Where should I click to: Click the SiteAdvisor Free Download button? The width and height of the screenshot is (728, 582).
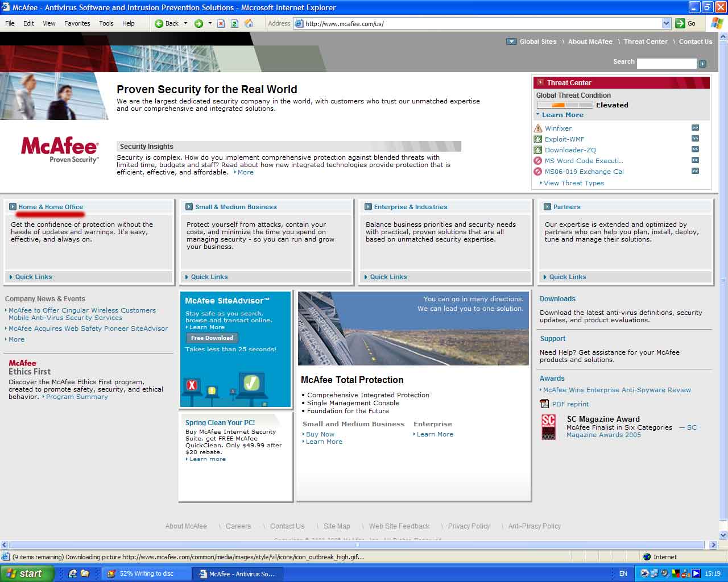click(x=212, y=338)
